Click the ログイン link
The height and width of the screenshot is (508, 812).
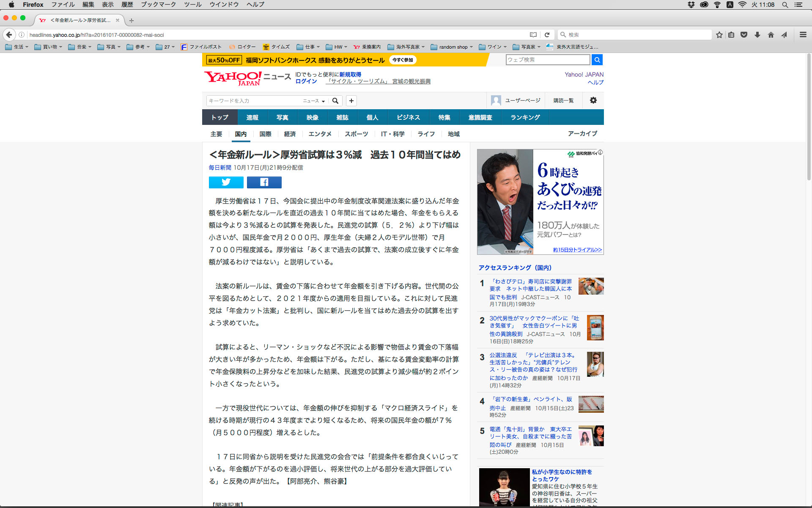coord(306,81)
